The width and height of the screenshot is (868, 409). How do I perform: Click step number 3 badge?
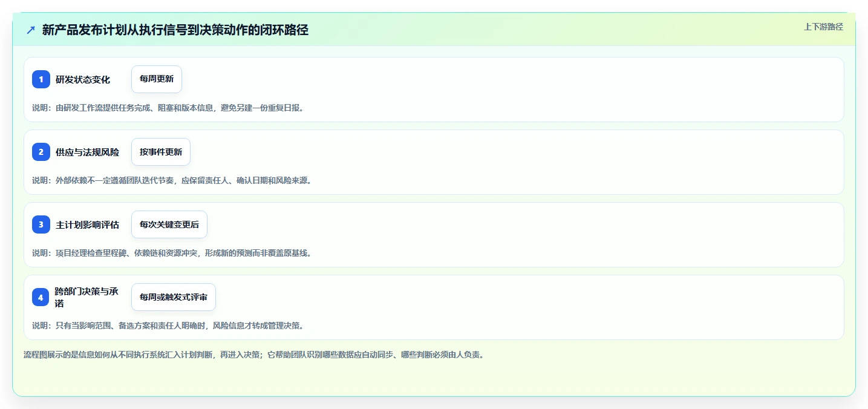click(41, 224)
